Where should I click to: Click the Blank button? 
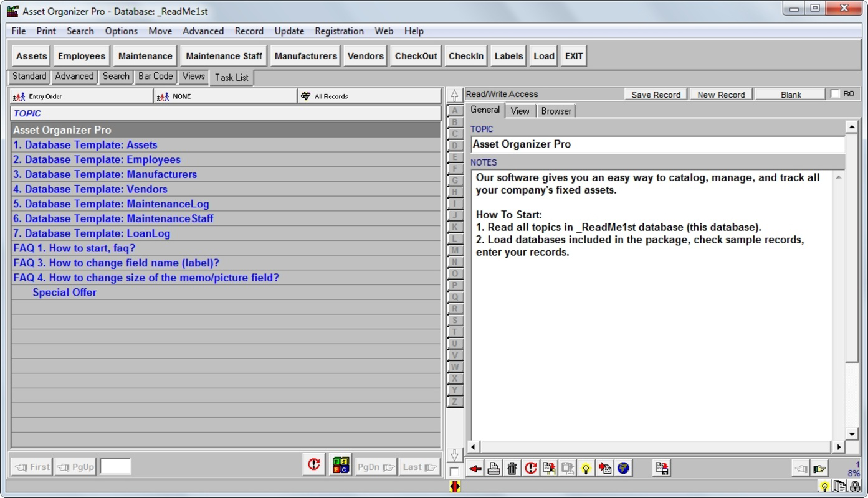(x=791, y=95)
